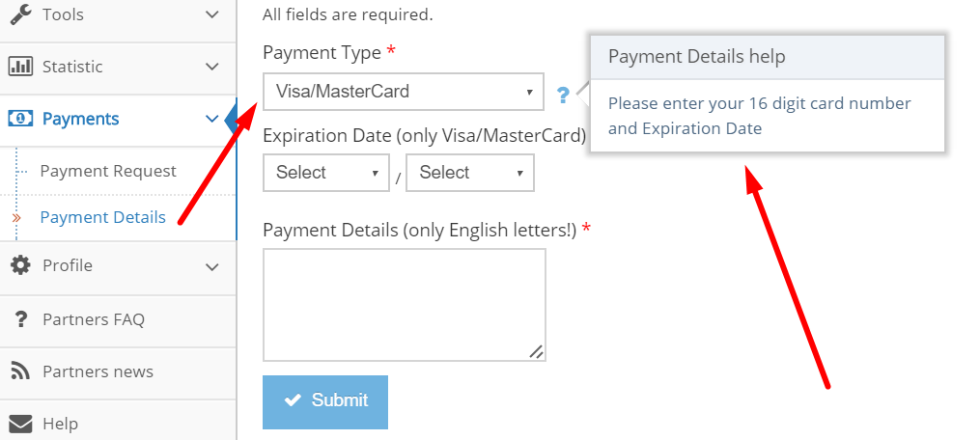Click the Help envelope icon

coord(20,424)
